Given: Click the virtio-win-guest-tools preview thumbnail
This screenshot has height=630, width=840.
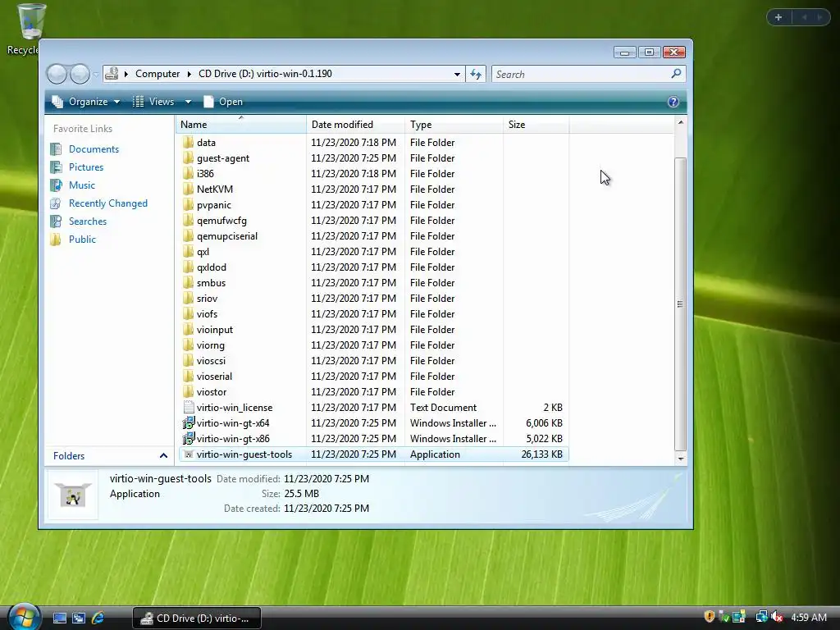Looking at the screenshot, I should (x=73, y=494).
